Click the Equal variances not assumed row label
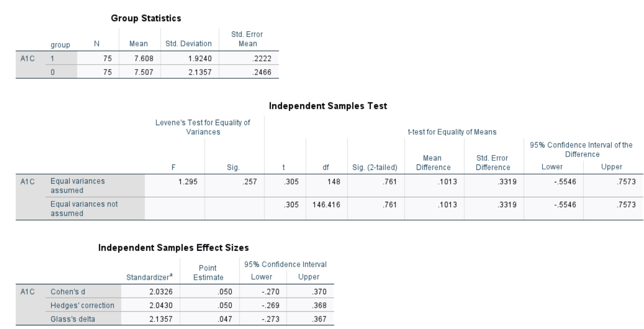 84,208
